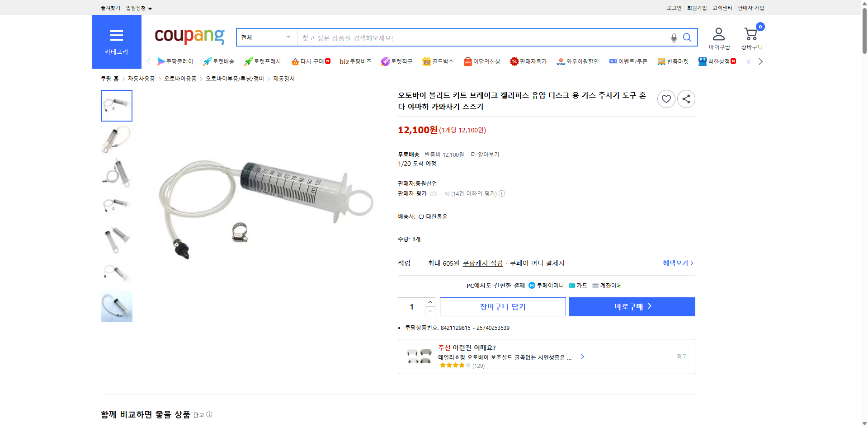Open 골드박스 from the navigation bar
The image size is (868, 427).
coord(438,61)
